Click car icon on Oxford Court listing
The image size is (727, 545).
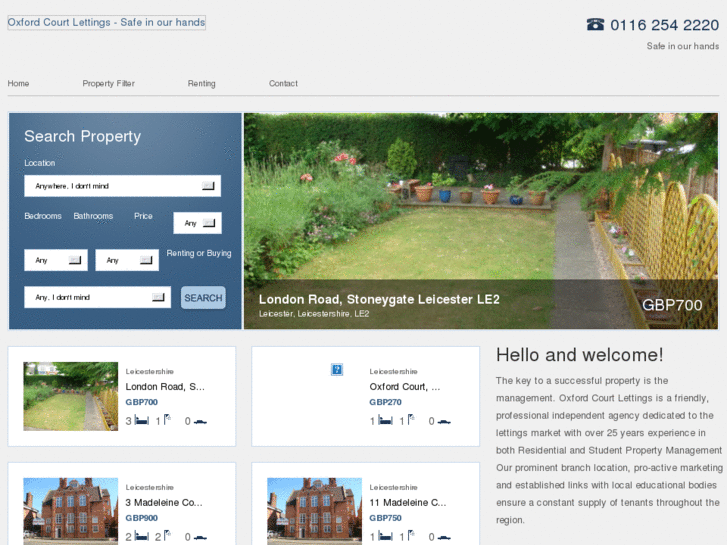444,422
